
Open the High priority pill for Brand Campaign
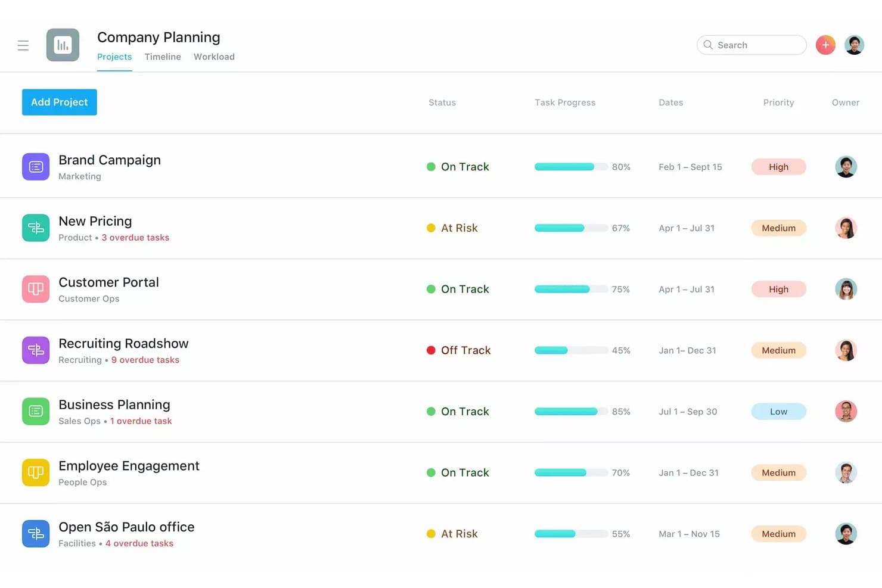778,167
